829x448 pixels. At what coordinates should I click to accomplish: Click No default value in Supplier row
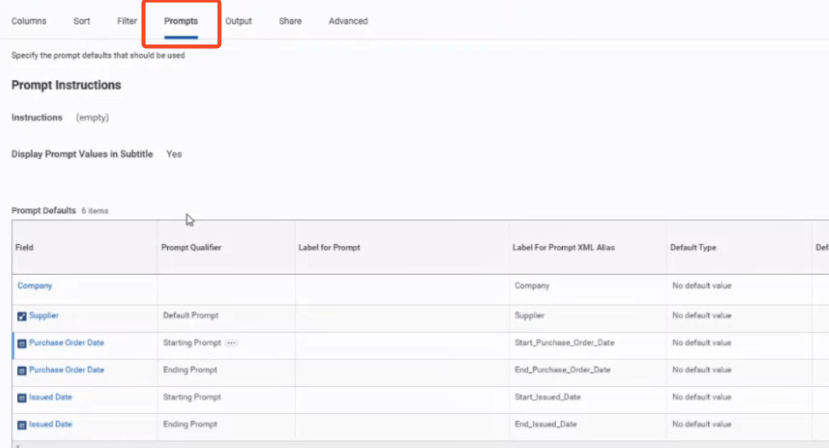tap(702, 315)
